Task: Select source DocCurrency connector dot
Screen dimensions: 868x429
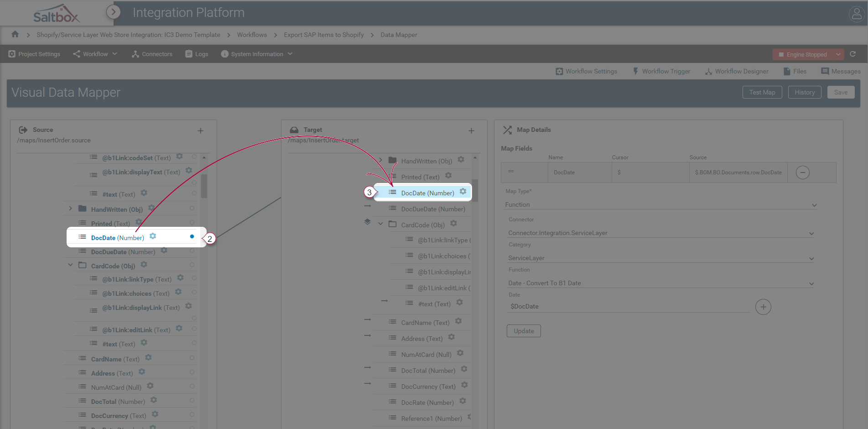Action: coord(192,415)
